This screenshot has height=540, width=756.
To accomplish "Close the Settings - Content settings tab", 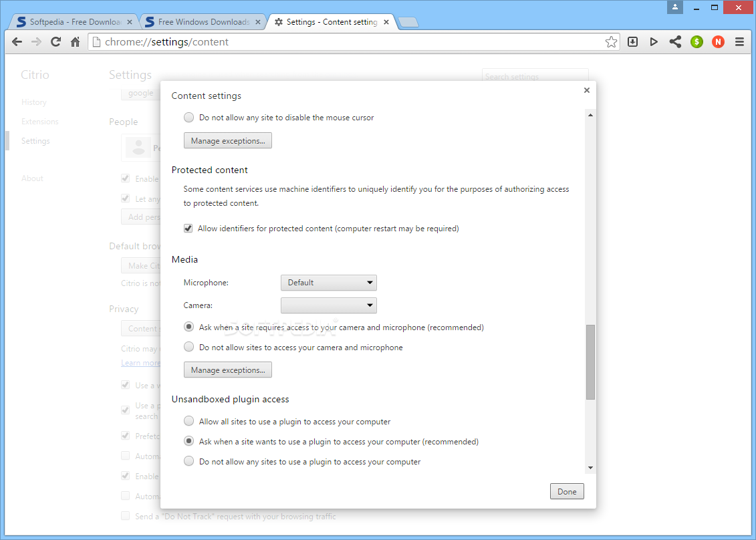I will click(386, 22).
